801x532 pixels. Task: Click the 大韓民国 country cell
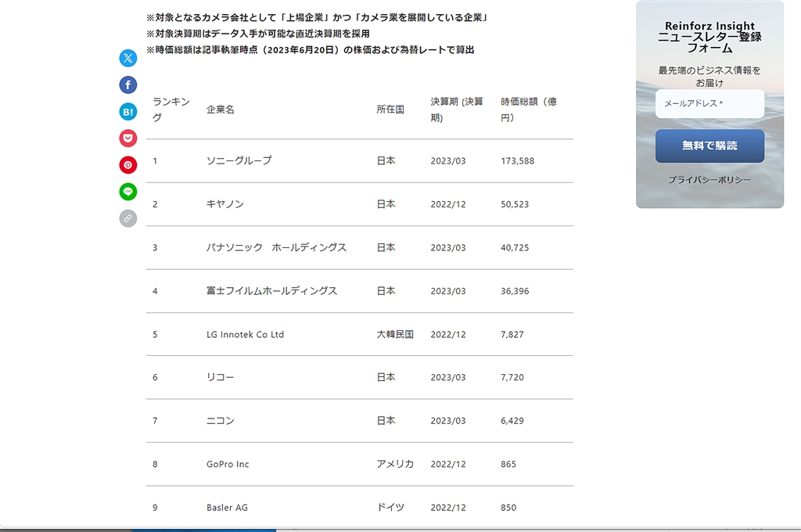[x=395, y=334]
